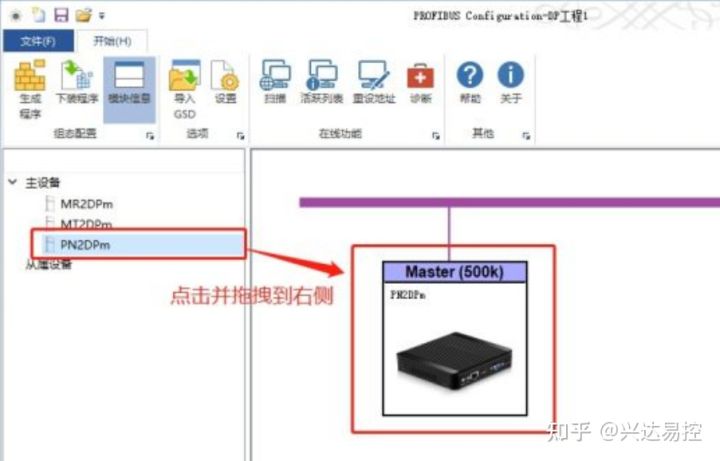This screenshot has width=720, height=461.
Task: Expand the 在线功能 group launcher arrow
Action: point(435,135)
